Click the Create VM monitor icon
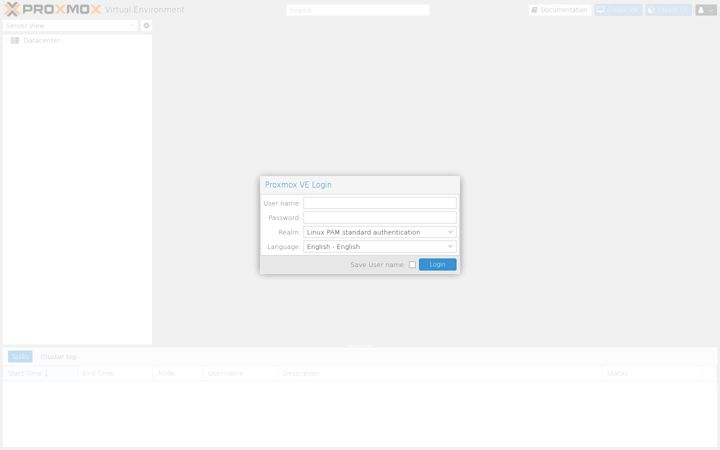Screen dimensions: 720x450 click(x=601, y=10)
